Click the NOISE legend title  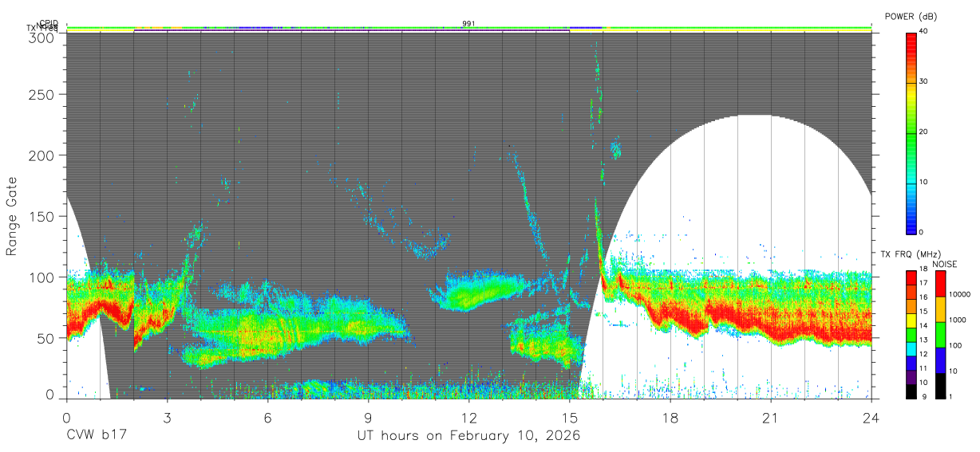pos(945,264)
